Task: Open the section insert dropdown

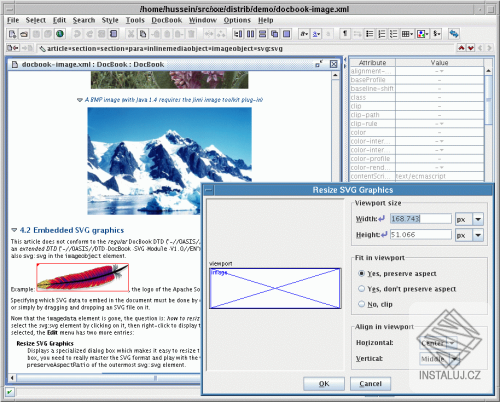Action: pyautogui.click(x=437, y=34)
